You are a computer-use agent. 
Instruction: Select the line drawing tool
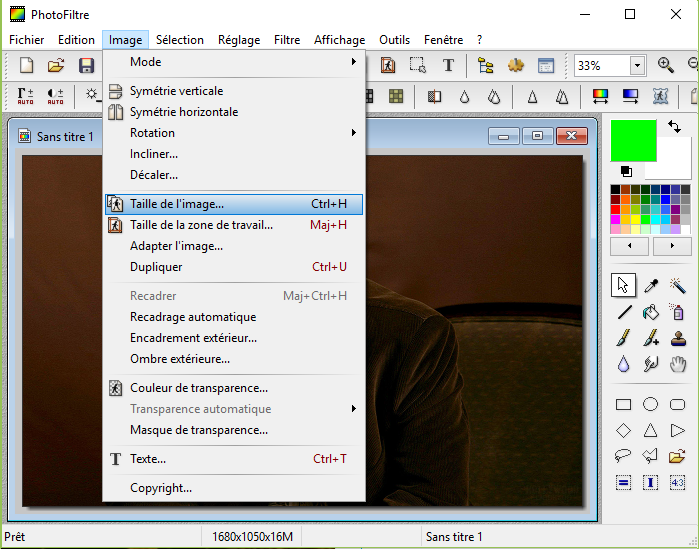[624, 312]
